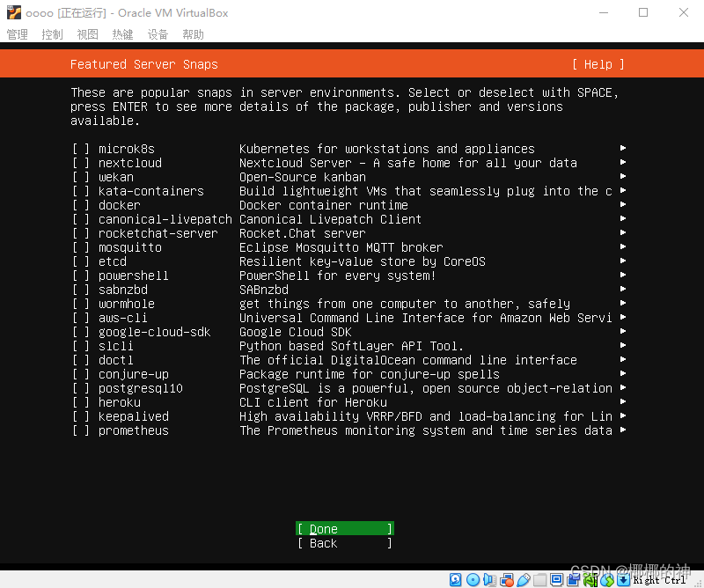The image size is (704, 588).
Task: Enable the etcd snap checkbox
Action: pos(81,261)
